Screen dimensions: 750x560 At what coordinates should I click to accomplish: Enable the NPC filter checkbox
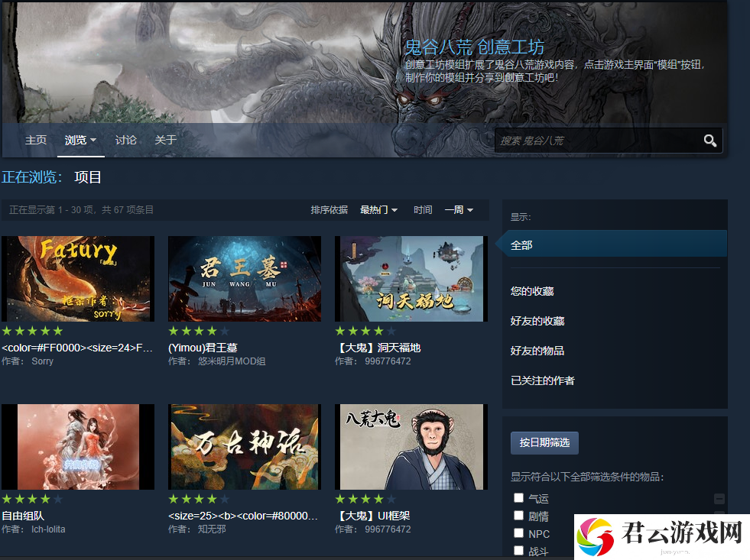518,532
